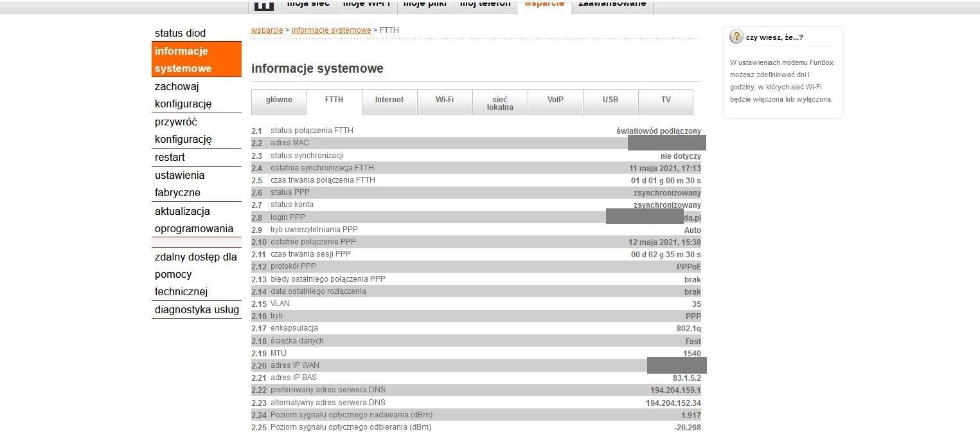Click the question mark help icon
Image resolution: width=980 pixels, height=438 pixels.
736,37
